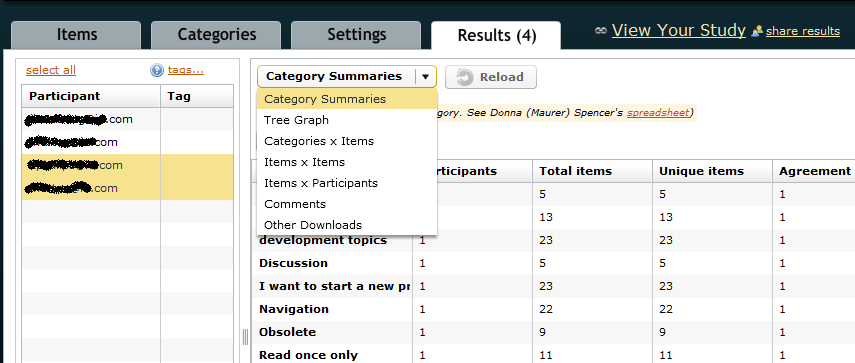Click the Total items column header
The width and height of the screenshot is (855, 363).
coord(593,171)
